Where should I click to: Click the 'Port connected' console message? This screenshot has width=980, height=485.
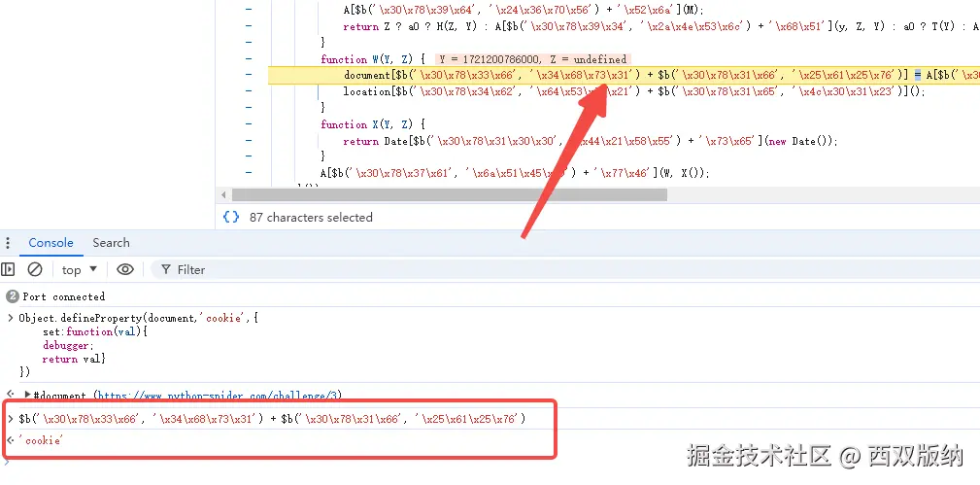pyautogui.click(x=64, y=296)
